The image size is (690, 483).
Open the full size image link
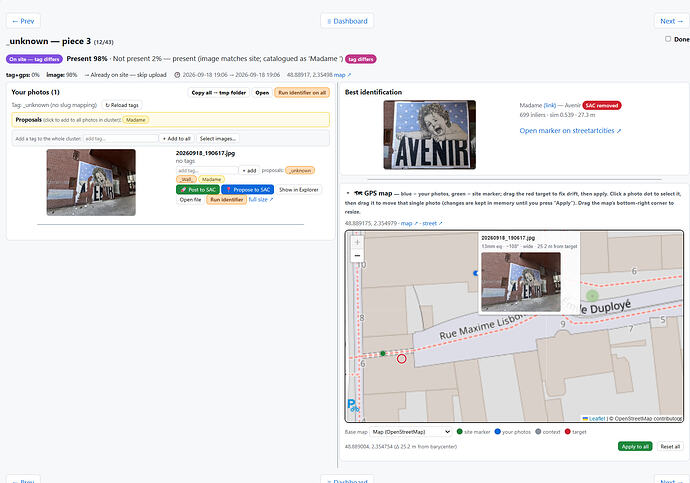pyautogui.click(x=261, y=200)
